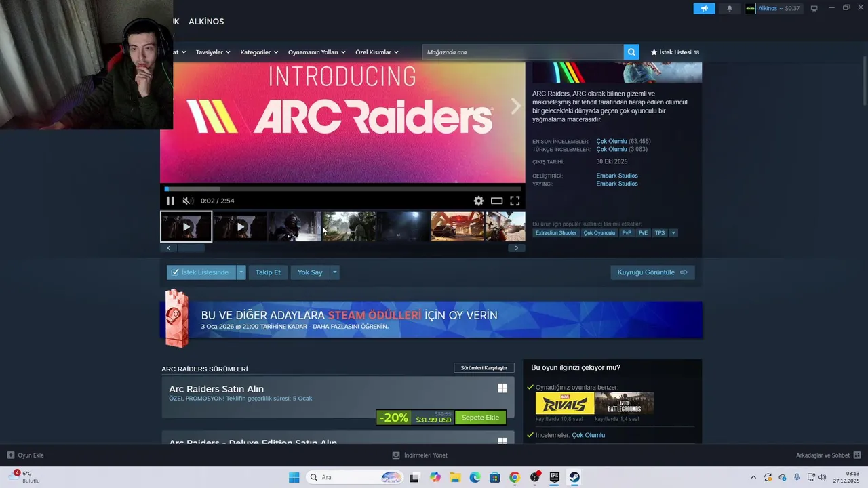Open system volume control
This screenshot has width=868, height=488.
[823, 477]
